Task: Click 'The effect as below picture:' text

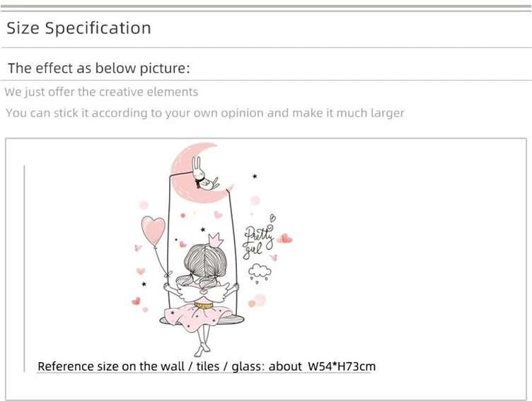Action: point(99,68)
